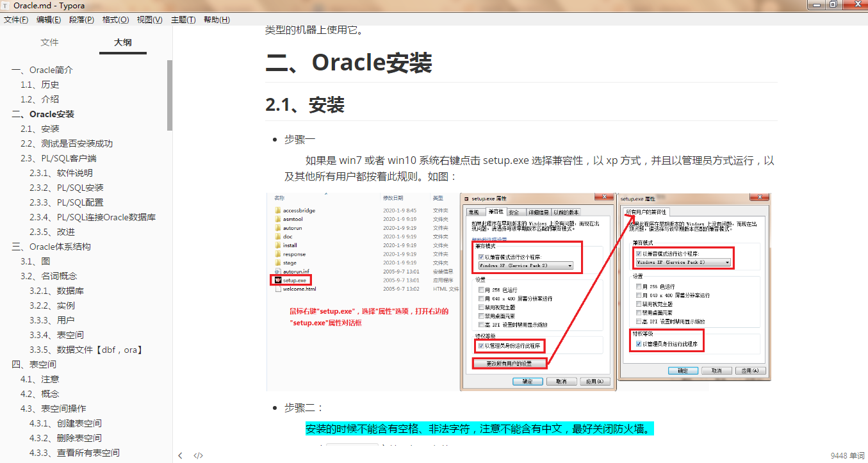Open the 帮助(H) menu

[x=217, y=20]
